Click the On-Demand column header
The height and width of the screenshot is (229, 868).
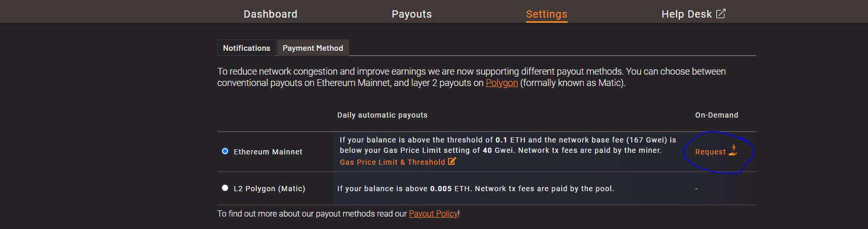[x=716, y=115]
